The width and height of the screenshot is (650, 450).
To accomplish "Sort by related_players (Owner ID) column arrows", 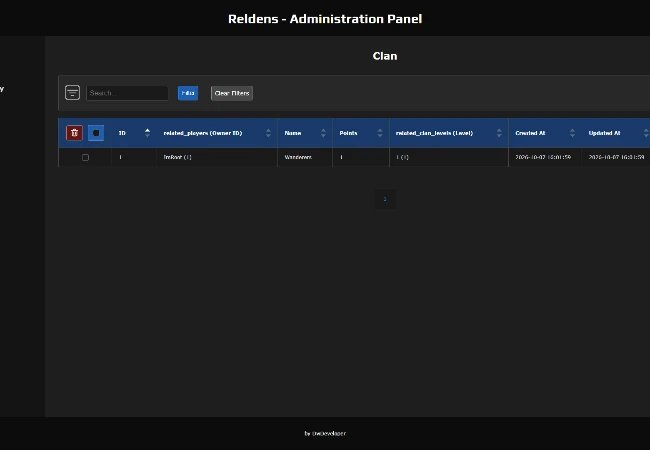I will coord(268,133).
